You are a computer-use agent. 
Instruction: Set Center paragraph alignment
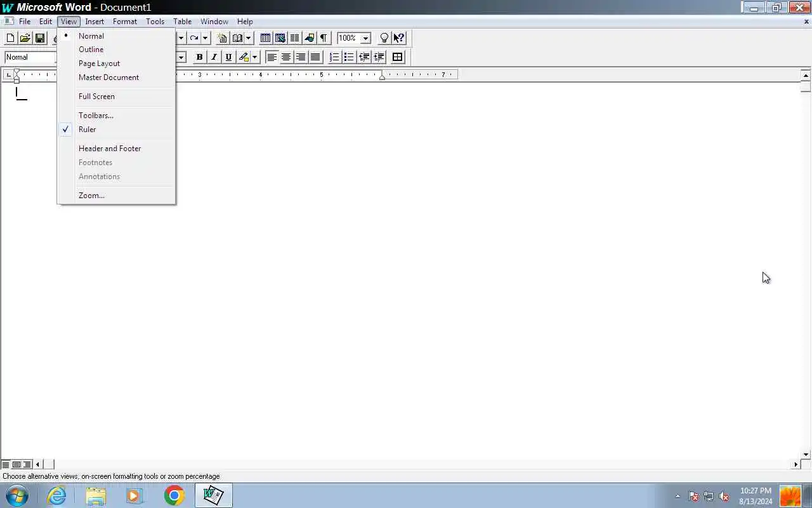(x=286, y=57)
